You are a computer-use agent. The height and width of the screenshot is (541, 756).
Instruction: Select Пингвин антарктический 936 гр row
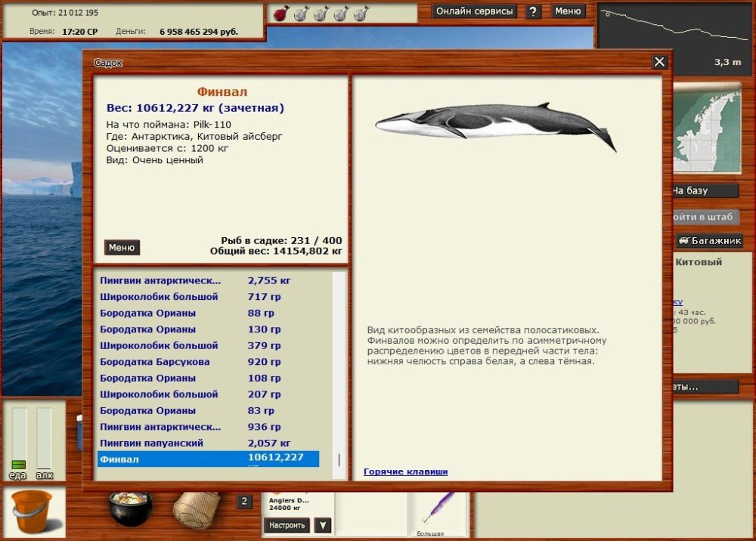coord(209,426)
